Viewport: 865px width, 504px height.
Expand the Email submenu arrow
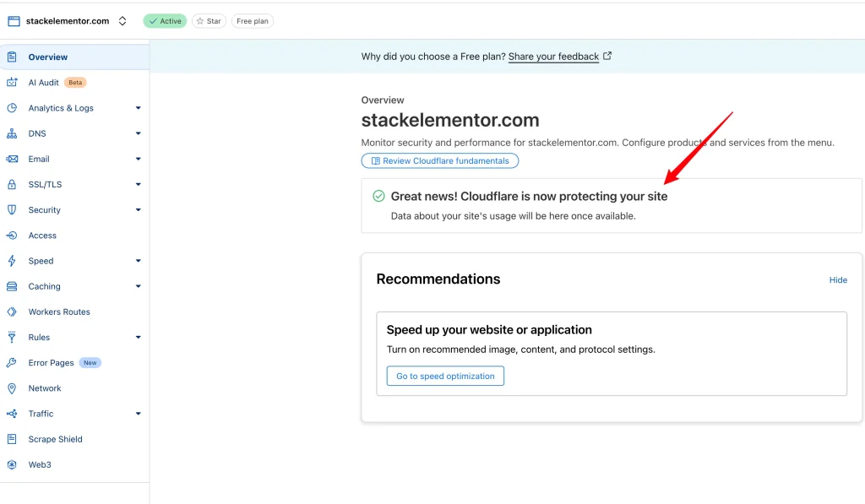point(138,159)
